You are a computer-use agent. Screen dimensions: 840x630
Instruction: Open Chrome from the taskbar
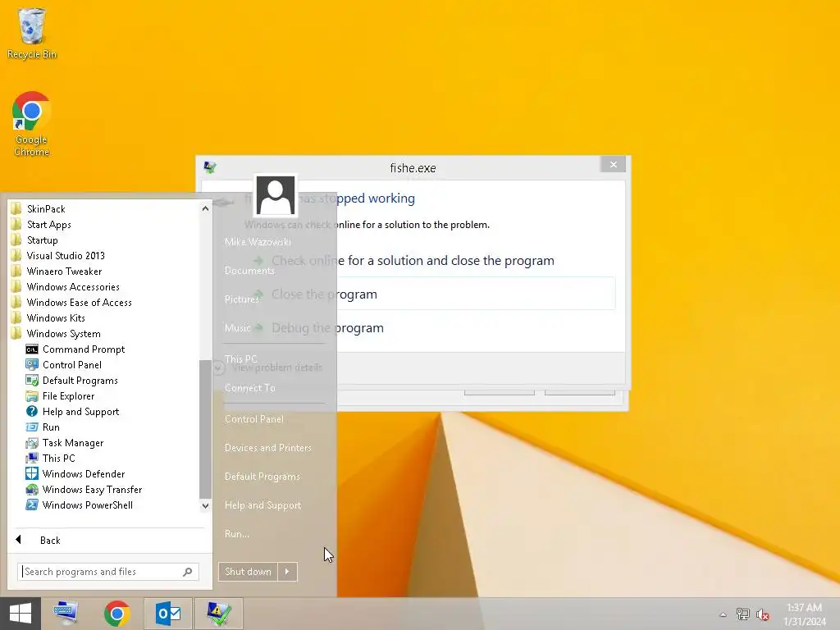tap(117, 614)
